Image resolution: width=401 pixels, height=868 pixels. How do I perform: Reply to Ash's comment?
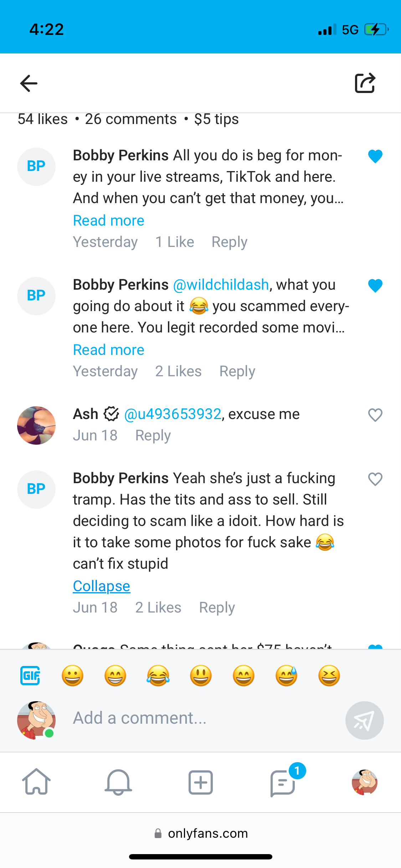point(153,435)
